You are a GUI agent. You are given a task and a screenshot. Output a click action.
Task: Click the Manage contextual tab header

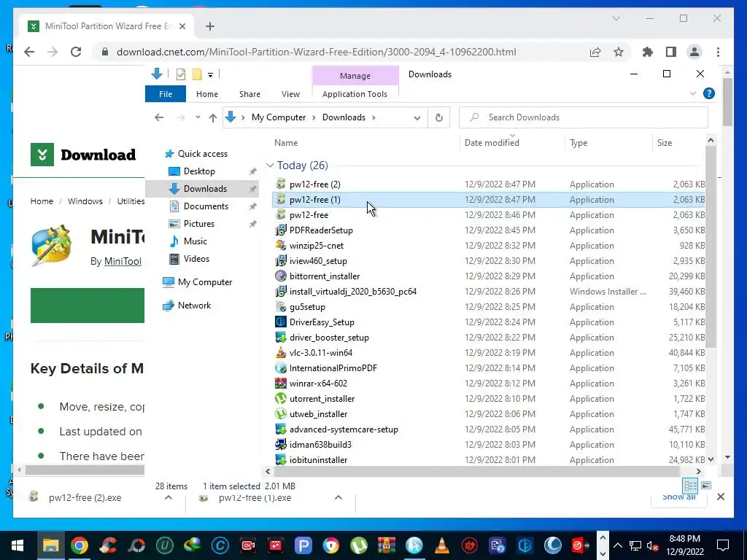point(355,76)
